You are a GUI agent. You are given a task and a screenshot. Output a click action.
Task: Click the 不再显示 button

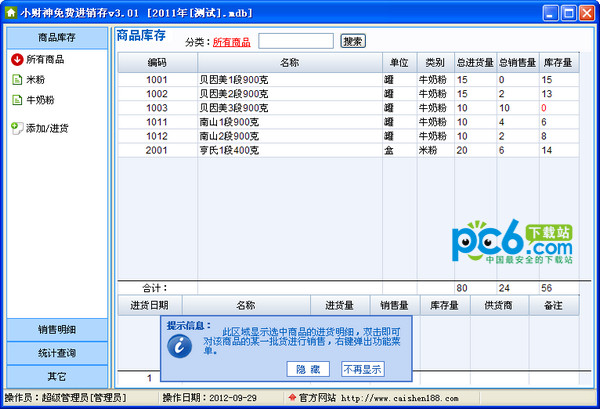click(362, 369)
